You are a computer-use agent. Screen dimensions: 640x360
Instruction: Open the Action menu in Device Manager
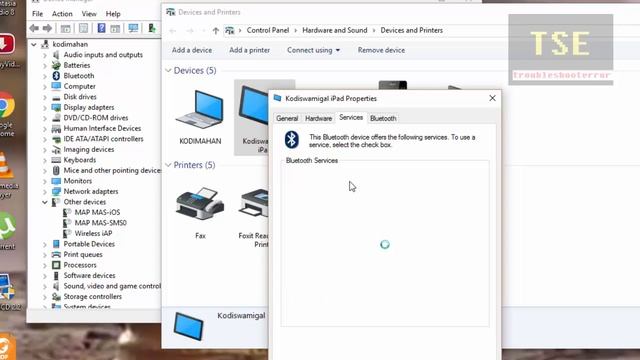pyautogui.click(x=62, y=14)
